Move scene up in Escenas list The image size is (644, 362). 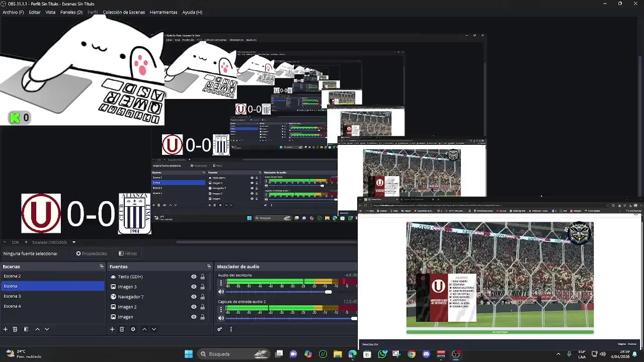pos(37,329)
